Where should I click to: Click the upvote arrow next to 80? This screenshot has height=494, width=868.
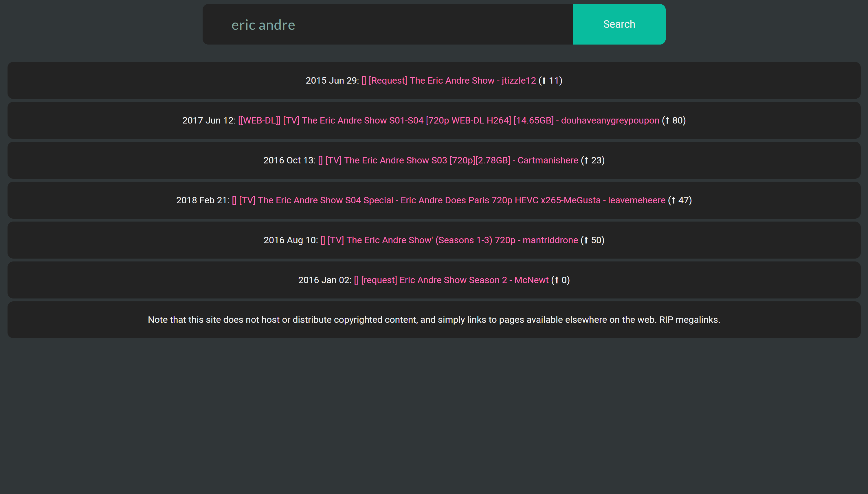tap(667, 121)
